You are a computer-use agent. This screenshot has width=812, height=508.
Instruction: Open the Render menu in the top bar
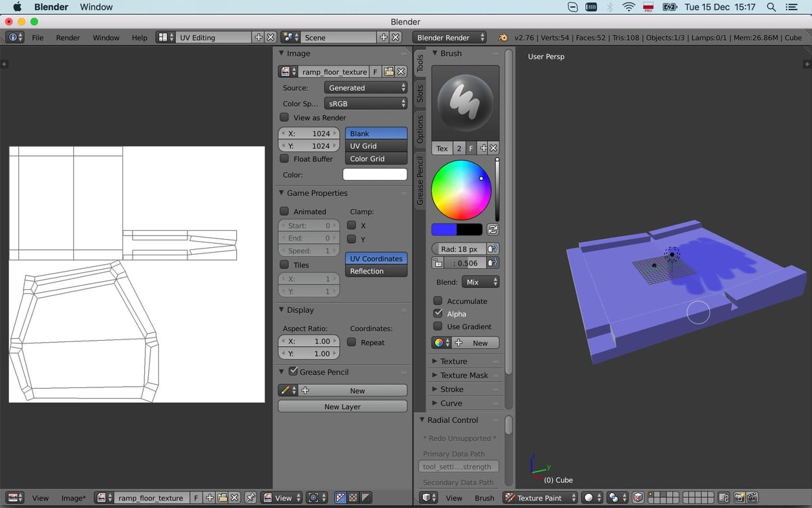click(68, 38)
